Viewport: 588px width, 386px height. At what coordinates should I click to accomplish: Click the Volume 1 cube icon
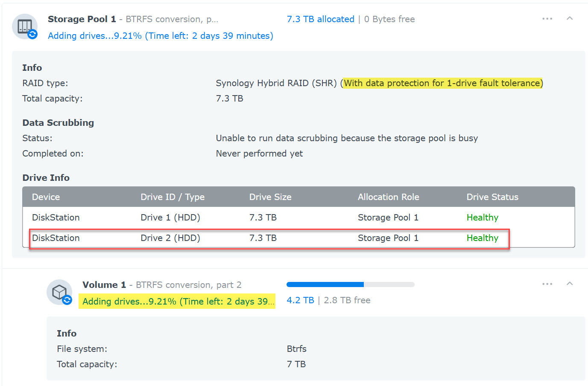tap(59, 292)
